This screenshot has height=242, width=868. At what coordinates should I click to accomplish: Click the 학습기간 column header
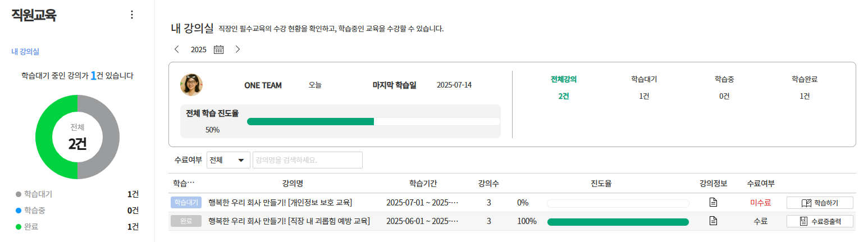pos(423,183)
